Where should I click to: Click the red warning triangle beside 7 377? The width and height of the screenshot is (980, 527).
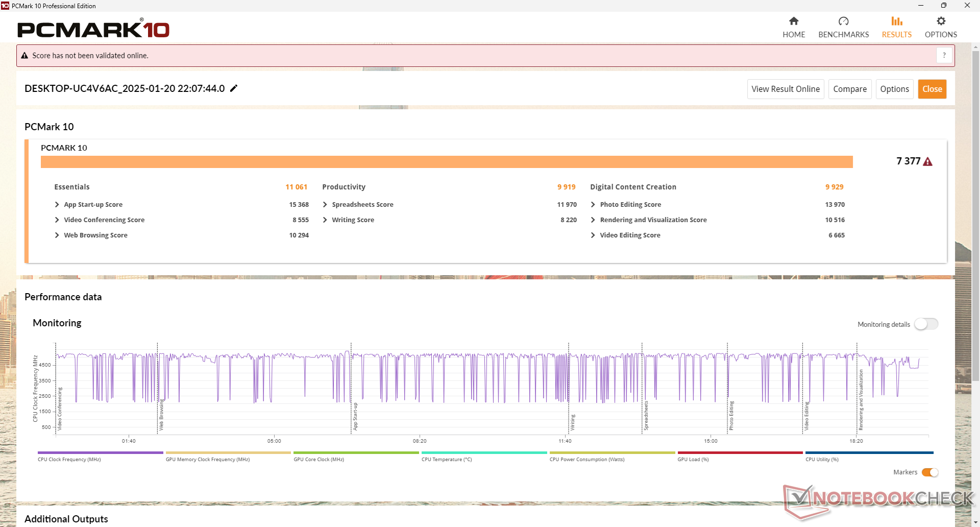(x=928, y=161)
